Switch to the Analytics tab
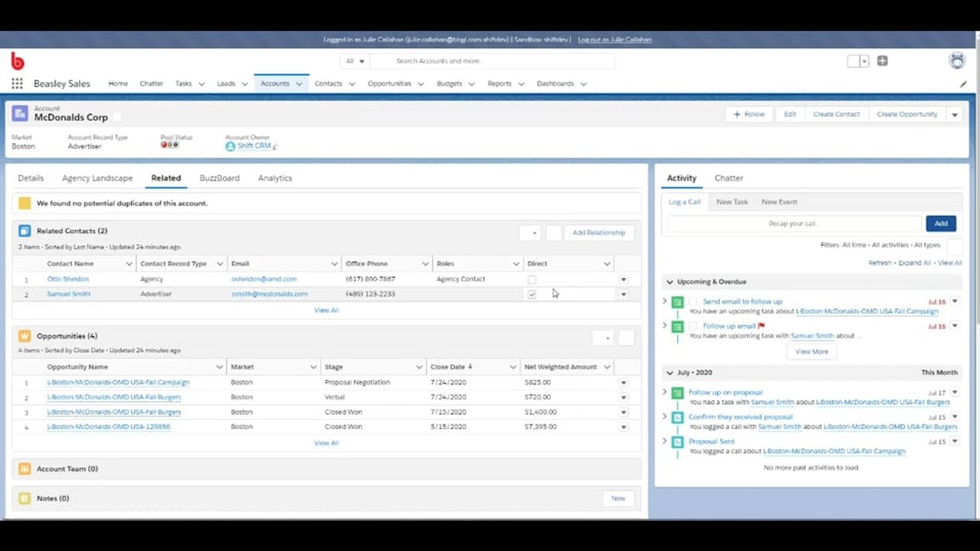Image resolution: width=980 pixels, height=551 pixels. (275, 178)
